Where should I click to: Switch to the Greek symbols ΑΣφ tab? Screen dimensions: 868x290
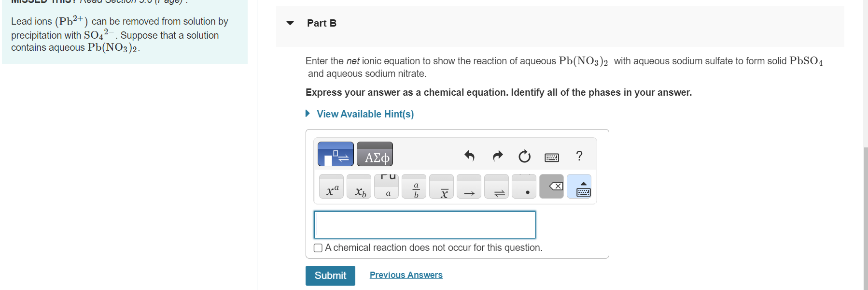(375, 154)
